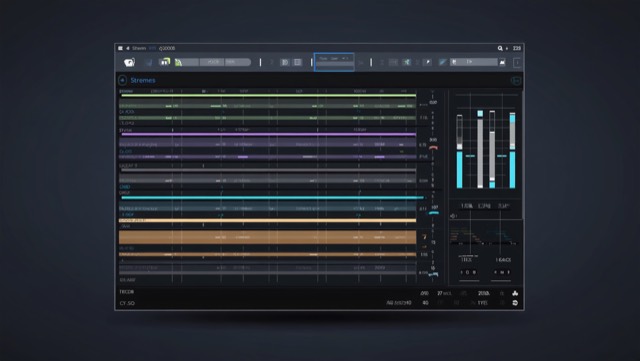Open the menu icon at the title bar's left end
This screenshot has width=640, height=361.
(x=120, y=48)
